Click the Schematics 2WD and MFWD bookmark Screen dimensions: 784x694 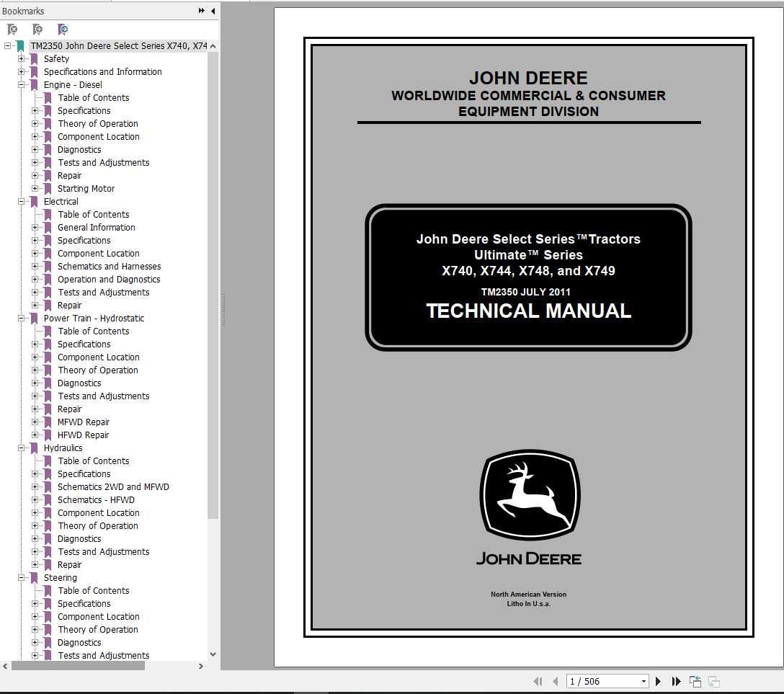point(114,486)
